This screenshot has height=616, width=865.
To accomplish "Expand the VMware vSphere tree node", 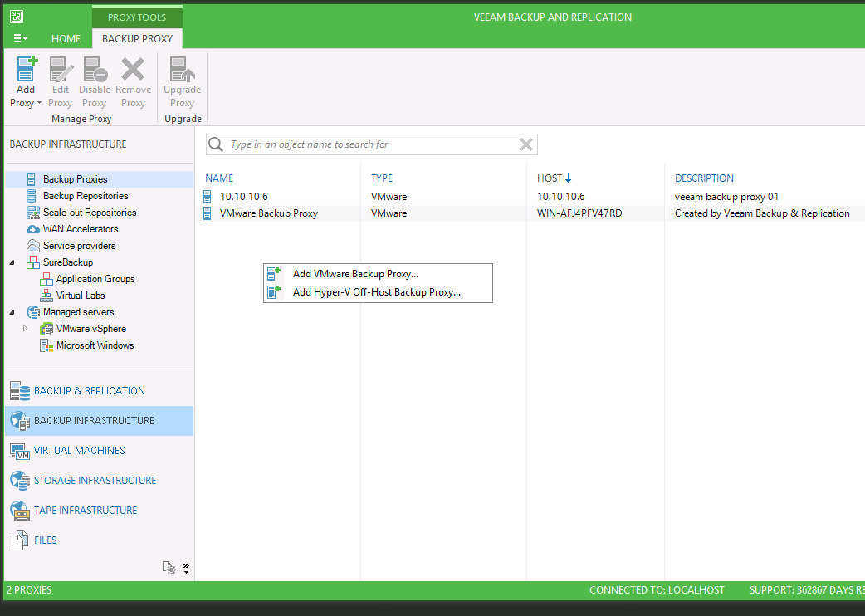I will click(26, 329).
